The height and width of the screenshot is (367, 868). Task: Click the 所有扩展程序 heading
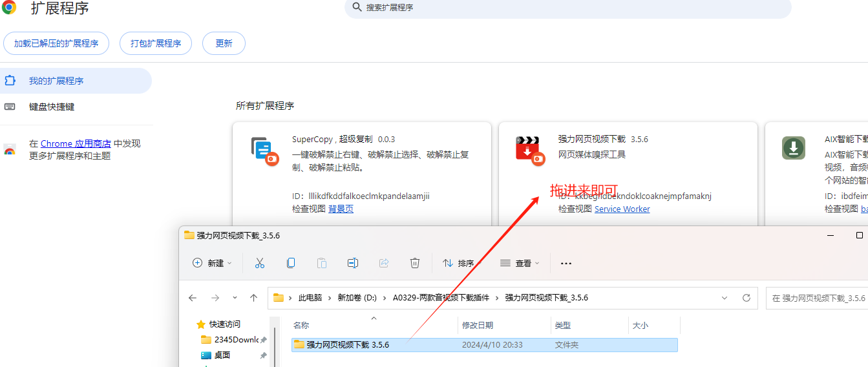point(265,105)
